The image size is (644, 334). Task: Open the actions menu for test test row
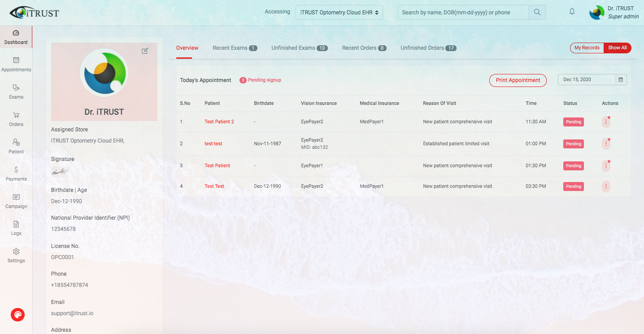pyautogui.click(x=606, y=143)
